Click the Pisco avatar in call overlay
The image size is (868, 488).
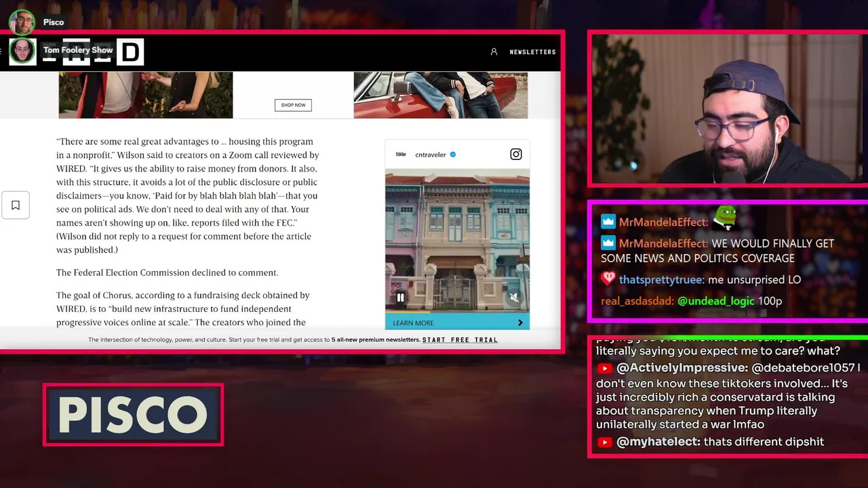[22, 22]
